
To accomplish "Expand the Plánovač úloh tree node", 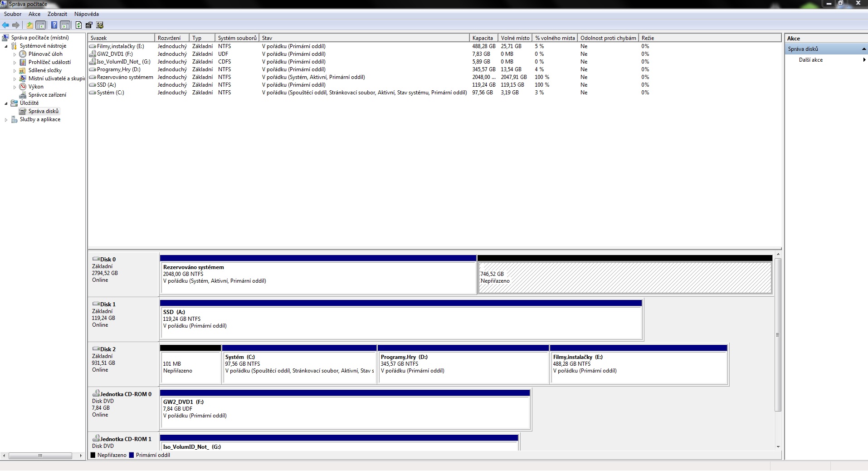I will [15, 54].
